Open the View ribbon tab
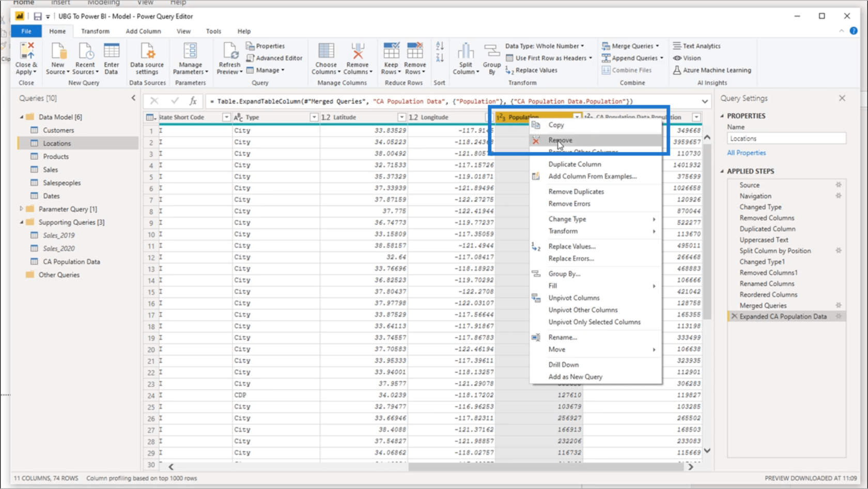Image resolution: width=868 pixels, height=489 pixels. (183, 31)
